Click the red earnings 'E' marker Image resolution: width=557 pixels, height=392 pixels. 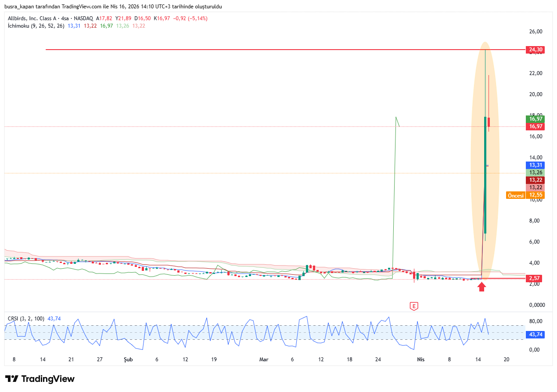point(413,306)
